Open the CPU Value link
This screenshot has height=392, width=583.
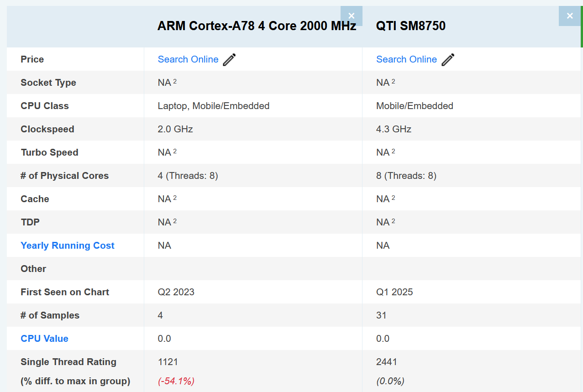point(44,339)
